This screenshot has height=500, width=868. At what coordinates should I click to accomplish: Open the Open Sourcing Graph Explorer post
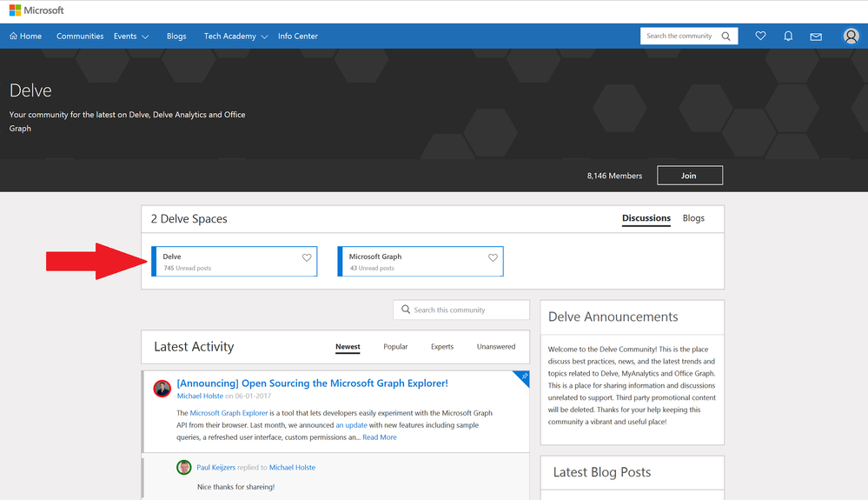coord(312,383)
